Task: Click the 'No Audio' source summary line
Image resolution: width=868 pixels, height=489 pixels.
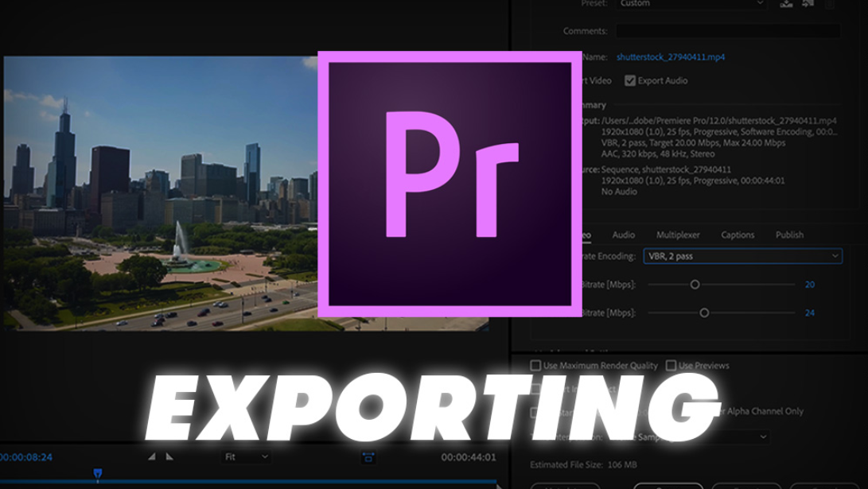Action: (x=619, y=192)
